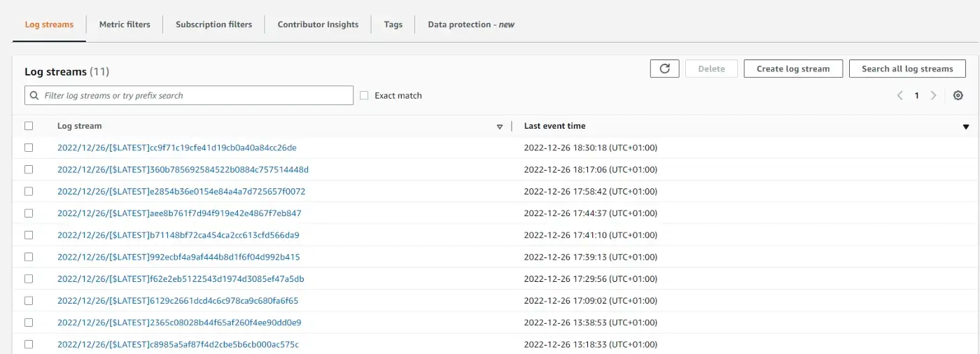
Task: Click Search all log streams button
Action: tap(907, 69)
